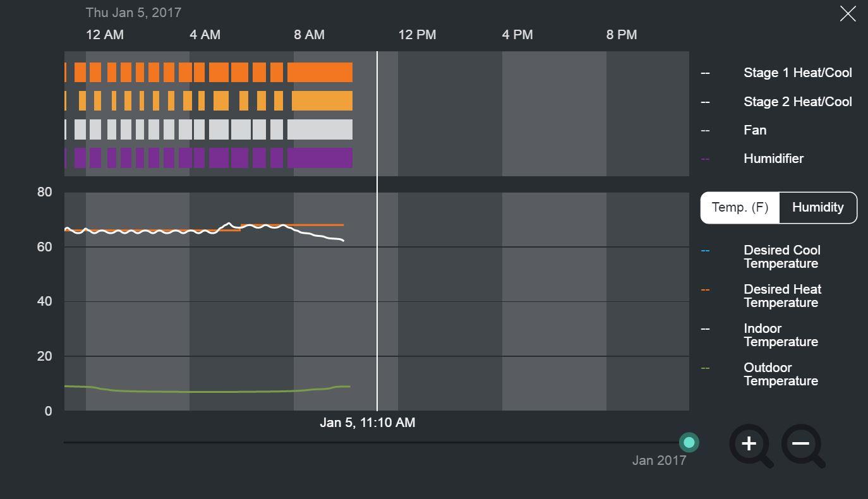Viewport: 868px width, 499px height.
Task: Click the Thu Jan 5, 2017 date heading
Action: (133, 12)
